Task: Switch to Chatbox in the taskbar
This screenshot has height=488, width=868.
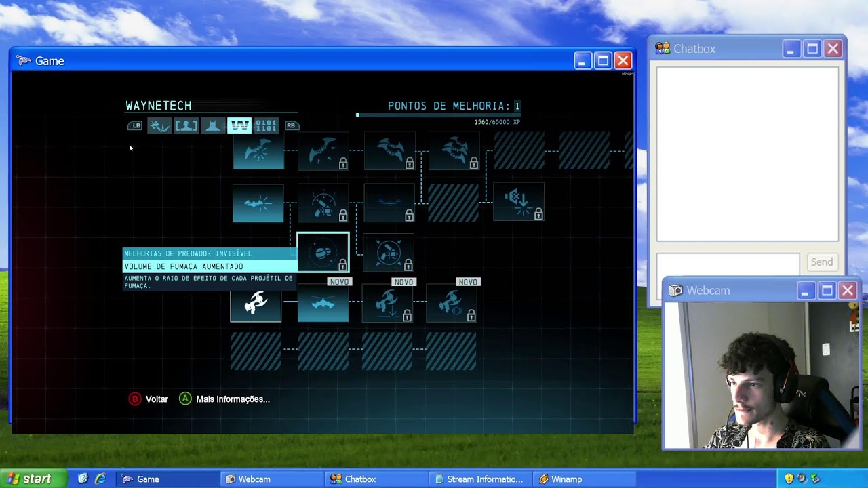Action: click(x=376, y=479)
